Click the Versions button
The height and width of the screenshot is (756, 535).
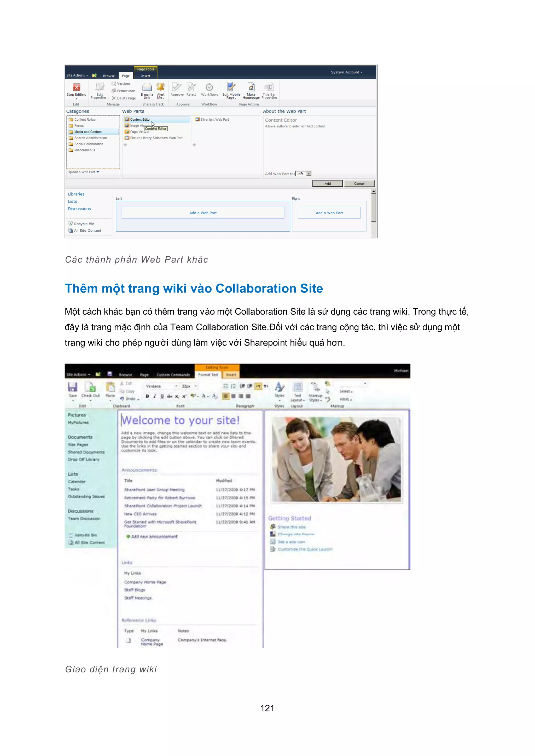click(x=121, y=84)
